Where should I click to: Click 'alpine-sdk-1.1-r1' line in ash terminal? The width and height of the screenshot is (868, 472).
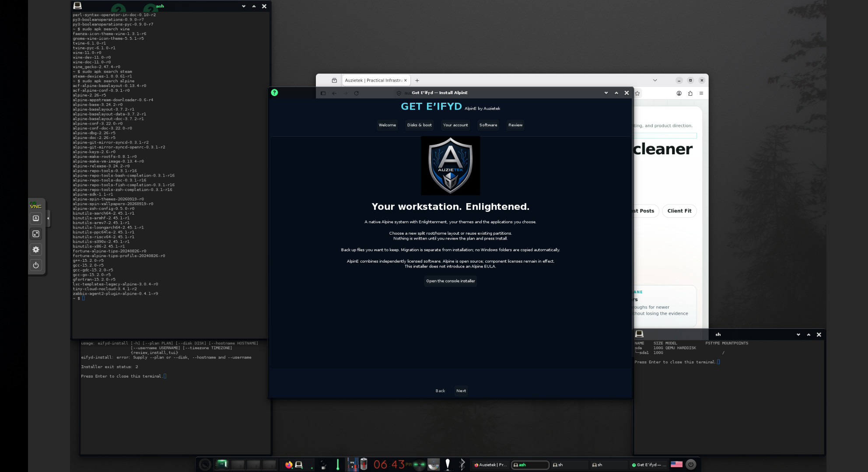93,194
